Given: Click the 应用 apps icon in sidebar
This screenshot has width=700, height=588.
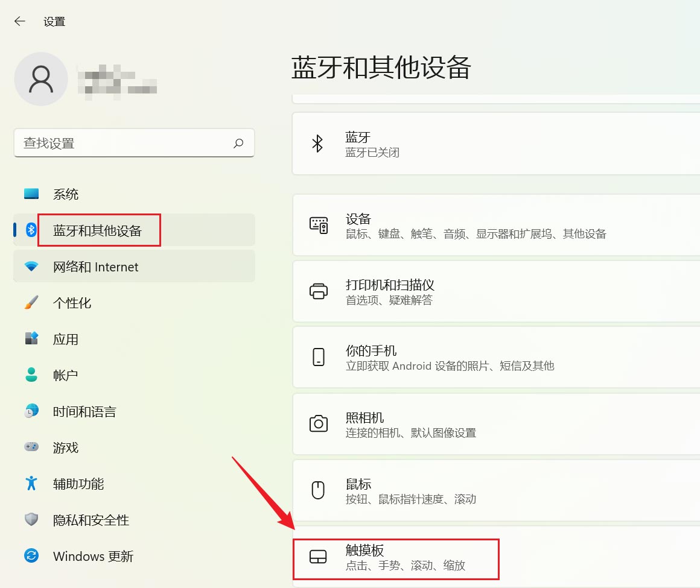Looking at the screenshot, I should [x=30, y=339].
